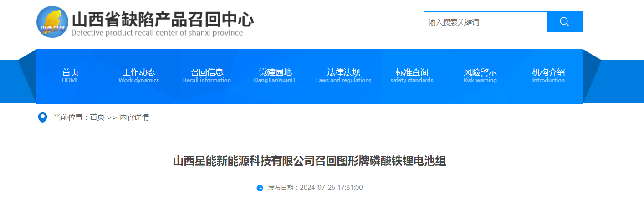Click the 首页 breadcrumb link
This screenshot has width=644, height=199.
(x=97, y=117)
